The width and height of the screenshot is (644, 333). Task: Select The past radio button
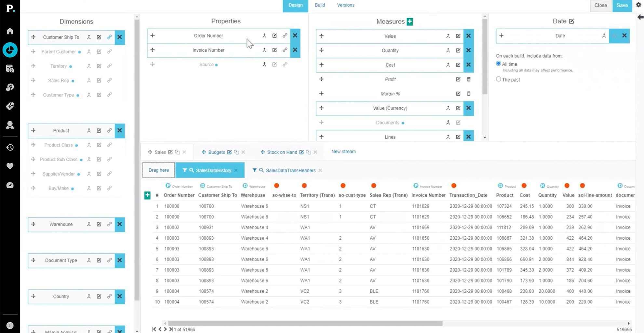[498, 79]
